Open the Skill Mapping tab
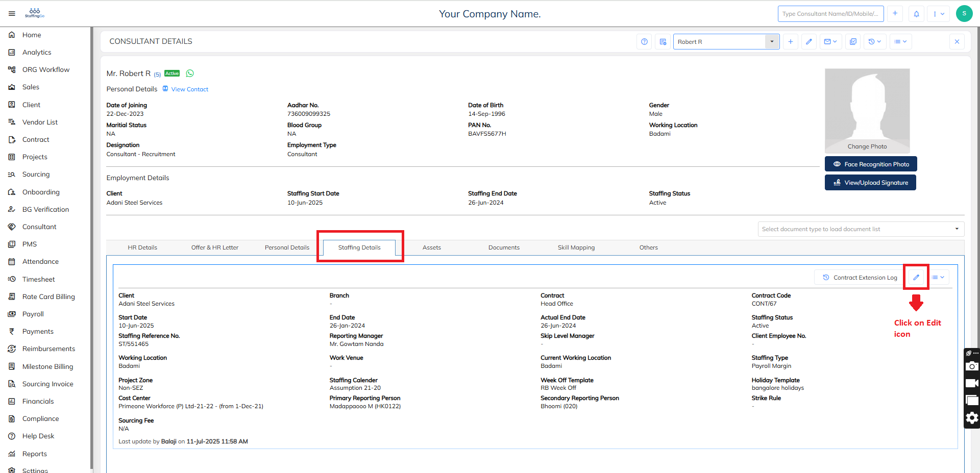This screenshot has width=980, height=473. click(576, 248)
